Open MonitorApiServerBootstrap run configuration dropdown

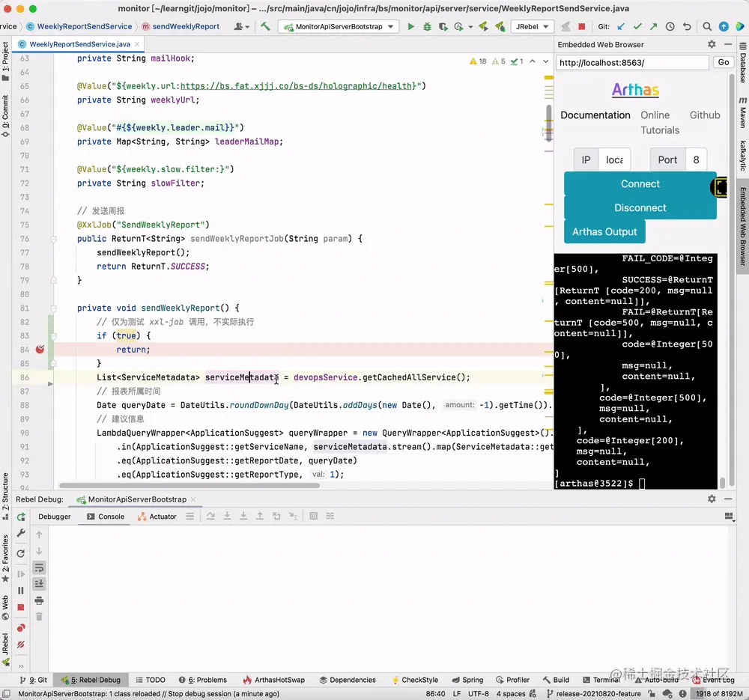pyautogui.click(x=339, y=27)
